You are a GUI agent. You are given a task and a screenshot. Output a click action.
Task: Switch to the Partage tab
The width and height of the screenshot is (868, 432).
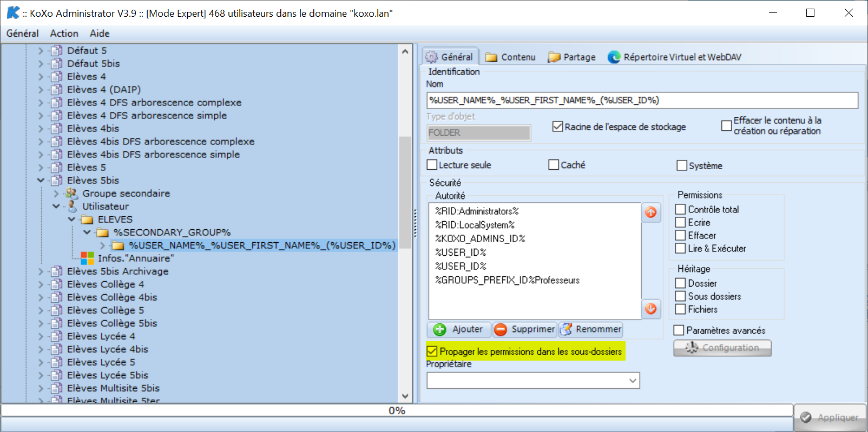(571, 57)
